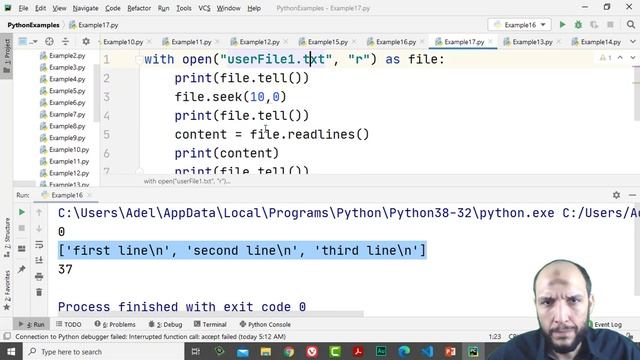Start debugging with the bug icon
Viewport: 640px width, 360px height.
point(578,25)
